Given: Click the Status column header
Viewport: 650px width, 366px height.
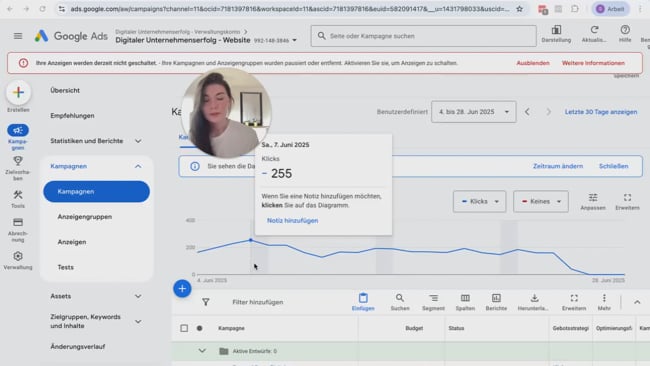Looking at the screenshot, I should tap(456, 328).
